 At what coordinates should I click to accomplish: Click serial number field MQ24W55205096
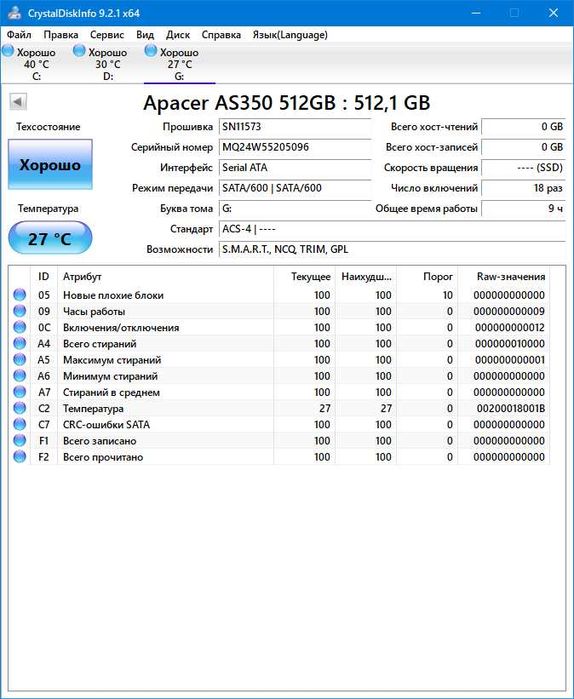[295, 147]
